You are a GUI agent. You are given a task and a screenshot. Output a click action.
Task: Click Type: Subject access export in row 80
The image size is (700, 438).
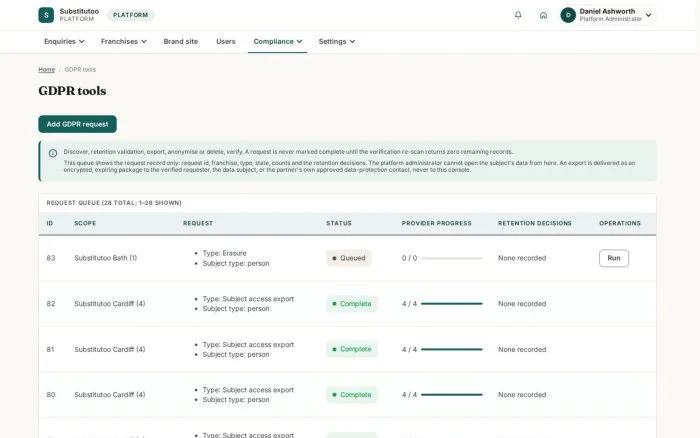click(248, 390)
